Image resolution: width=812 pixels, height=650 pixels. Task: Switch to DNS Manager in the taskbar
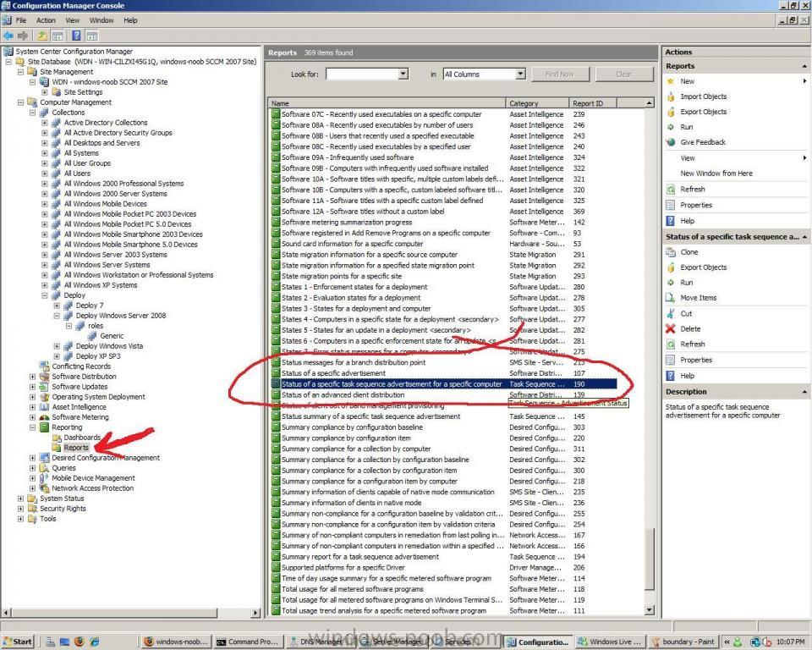320,642
